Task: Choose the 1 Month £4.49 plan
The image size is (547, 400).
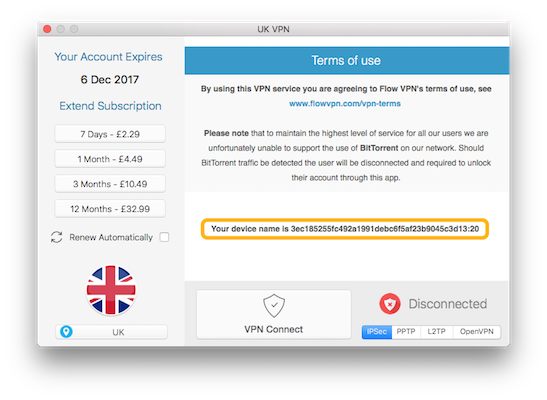Action: click(110, 159)
